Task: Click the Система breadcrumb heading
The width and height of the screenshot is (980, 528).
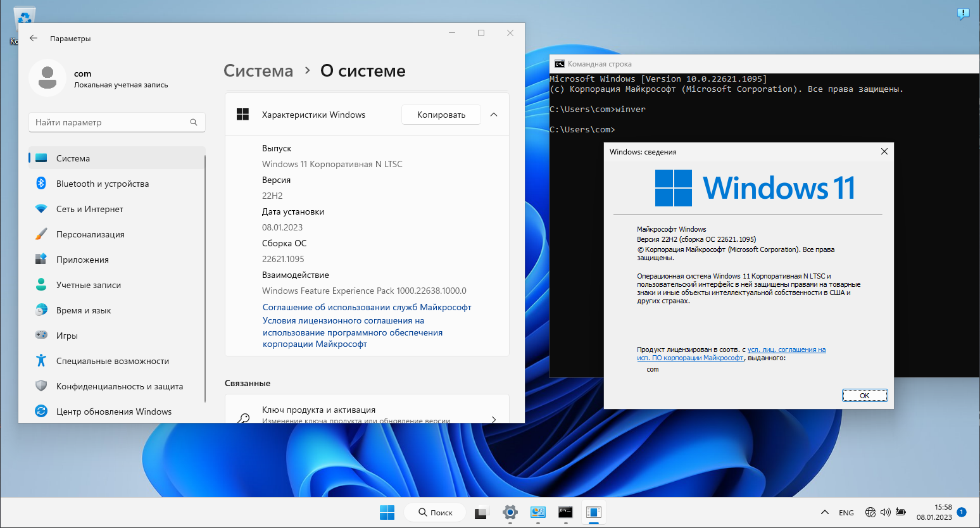Action: click(x=258, y=71)
